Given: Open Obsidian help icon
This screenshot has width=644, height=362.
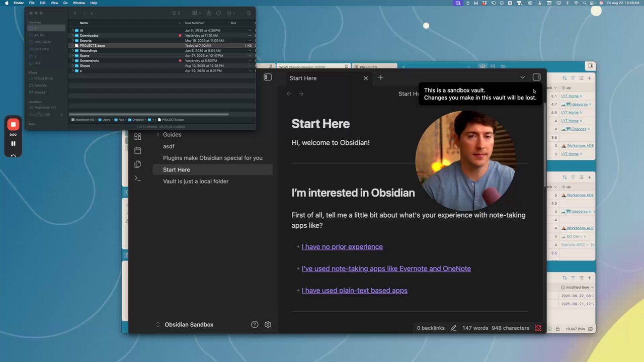Looking at the screenshot, I should (255, 324).
